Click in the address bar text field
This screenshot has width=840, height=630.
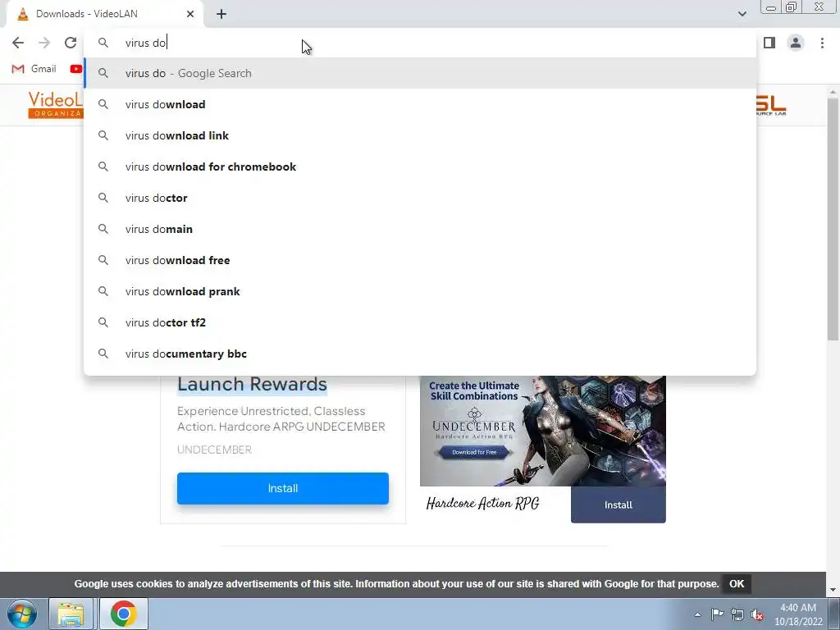tap(420, 43)
